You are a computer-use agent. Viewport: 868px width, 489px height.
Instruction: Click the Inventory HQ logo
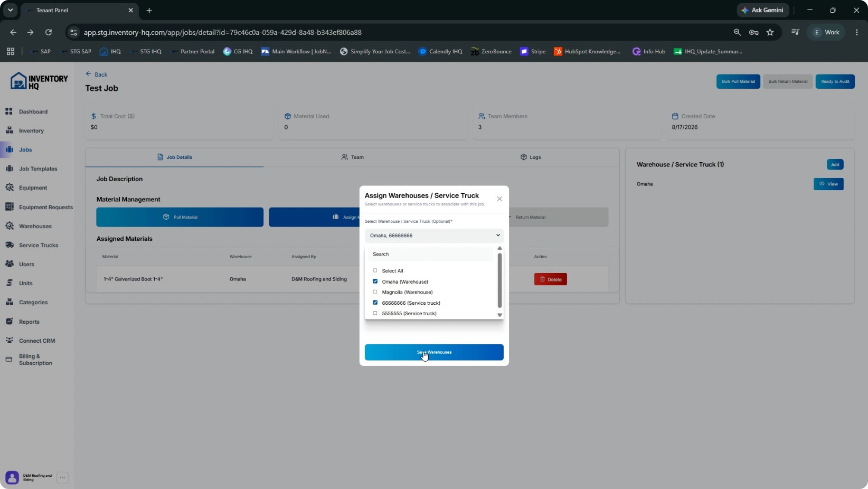click(39, 81)
